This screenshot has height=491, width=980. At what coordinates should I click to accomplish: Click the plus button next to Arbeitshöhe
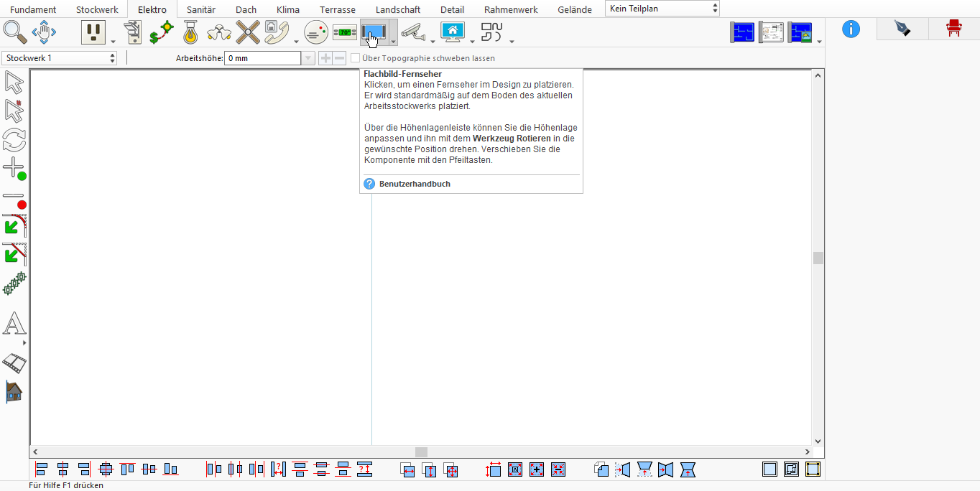[325, 58]
